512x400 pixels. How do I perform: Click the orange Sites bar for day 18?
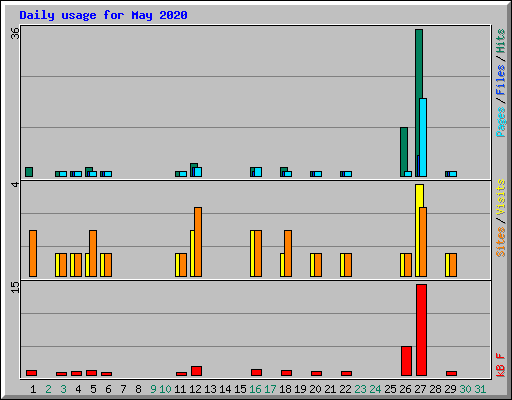tap(288, 253)
